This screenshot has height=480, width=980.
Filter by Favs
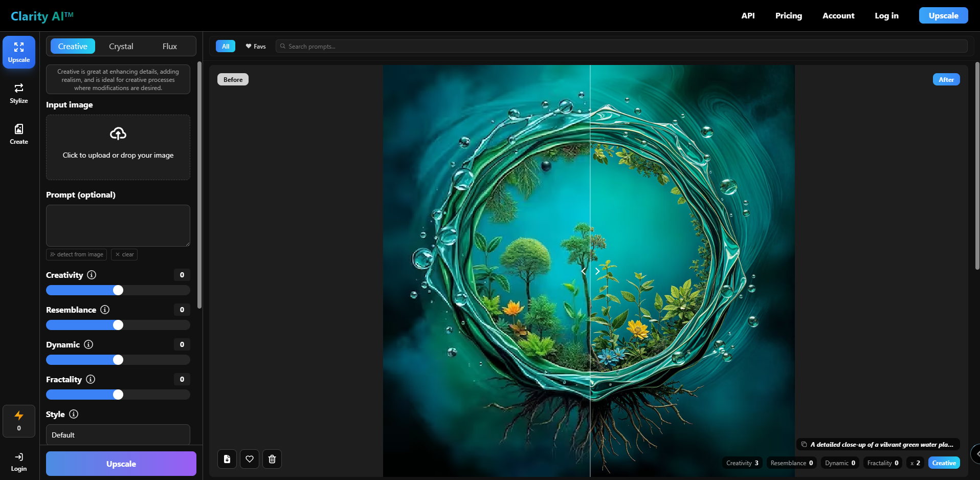click(256, 46)
